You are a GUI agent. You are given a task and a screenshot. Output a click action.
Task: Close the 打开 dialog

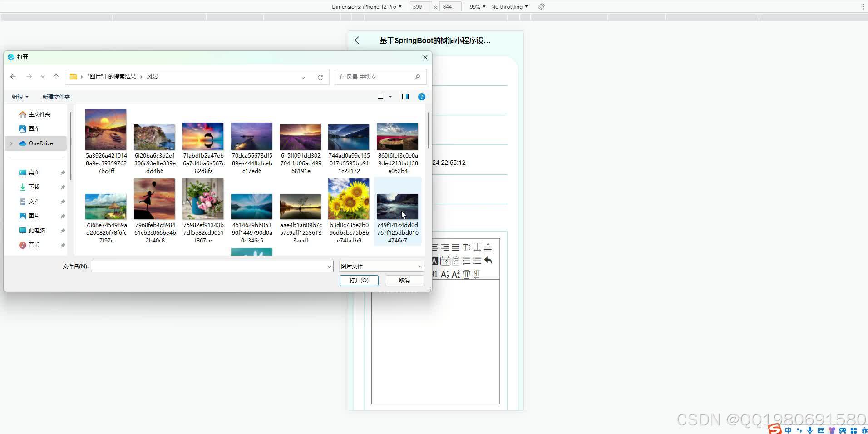pyautogui.click(x=425, y=57)
